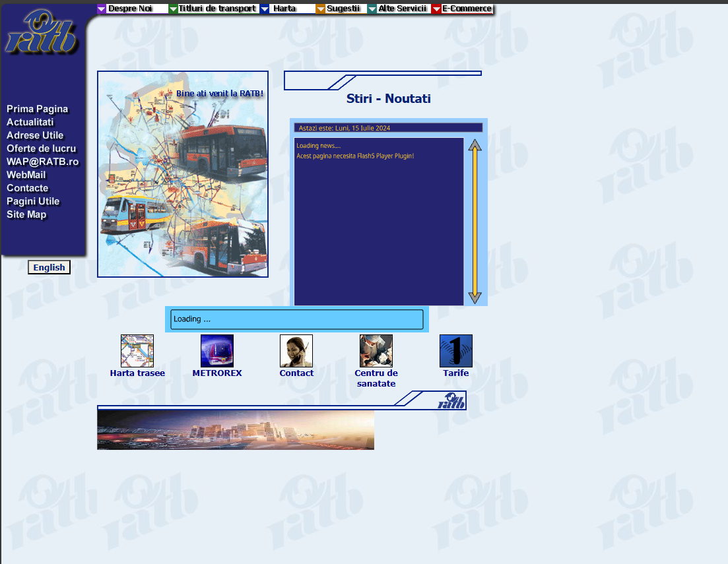Click the METROREX text link
The width and height of the screenshot is (728, 564).
point(217,373)
